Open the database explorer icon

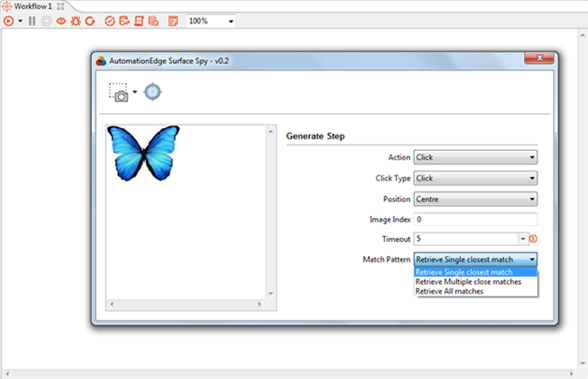pos(153,21)
